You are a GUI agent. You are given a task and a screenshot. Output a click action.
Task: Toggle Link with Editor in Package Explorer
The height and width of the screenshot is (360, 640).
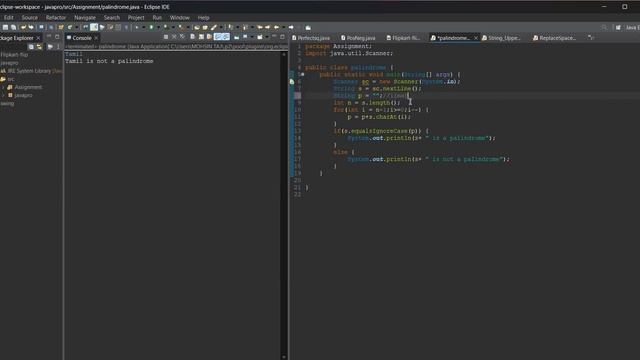39,47
